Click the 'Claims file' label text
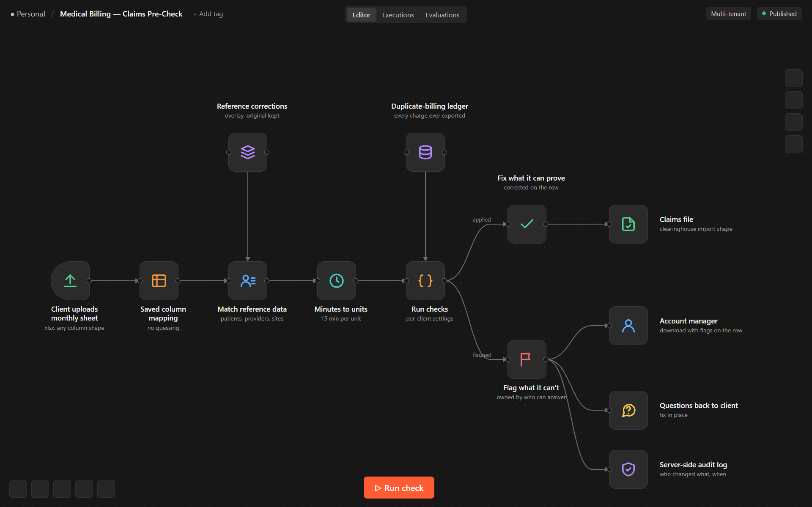This screenshot has width=812, height=507. coord(676,219)
